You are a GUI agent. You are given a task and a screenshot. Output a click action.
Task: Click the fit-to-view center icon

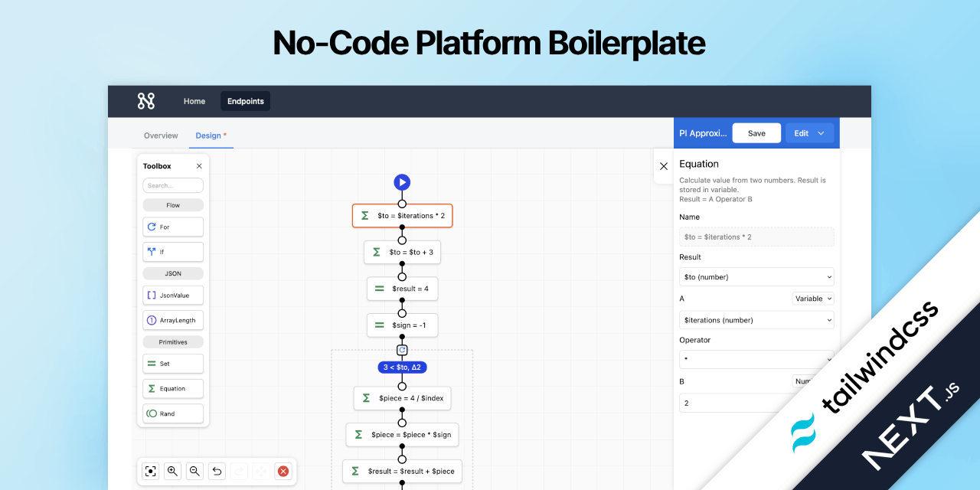click(151, 471)
